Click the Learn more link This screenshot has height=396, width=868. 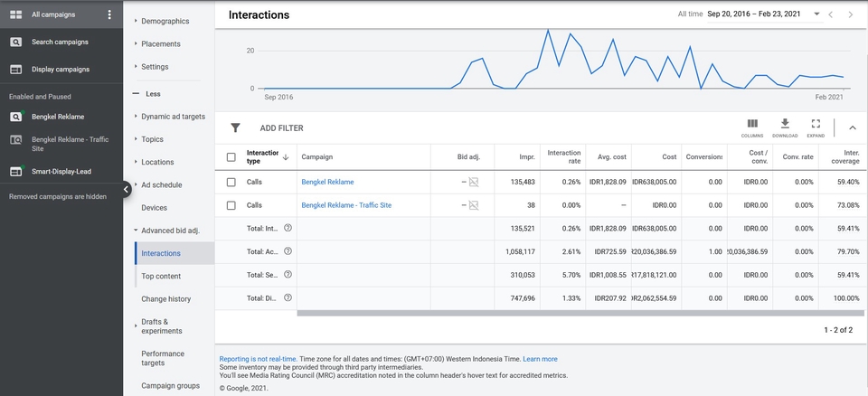point(540,359)
